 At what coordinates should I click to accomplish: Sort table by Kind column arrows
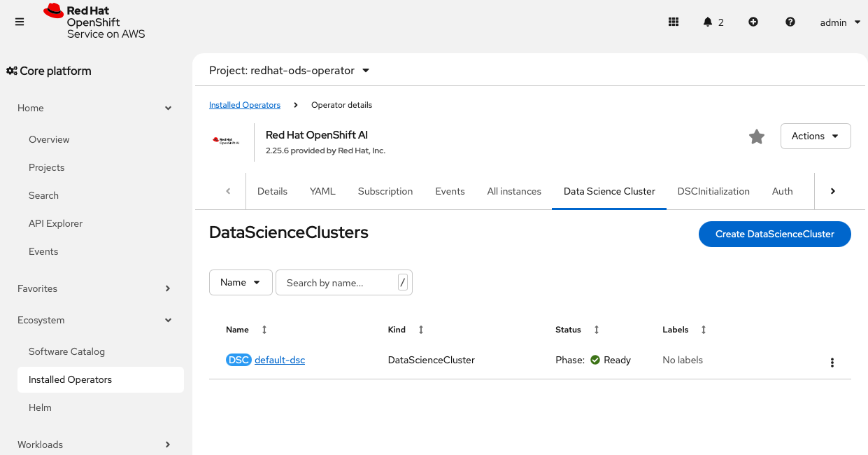coord(421,330)
